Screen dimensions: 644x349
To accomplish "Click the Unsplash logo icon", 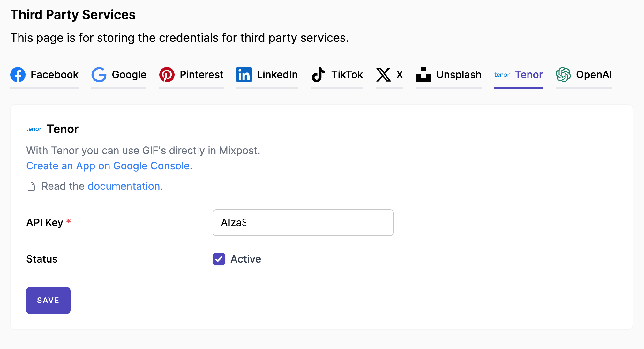I will [423, 75].
